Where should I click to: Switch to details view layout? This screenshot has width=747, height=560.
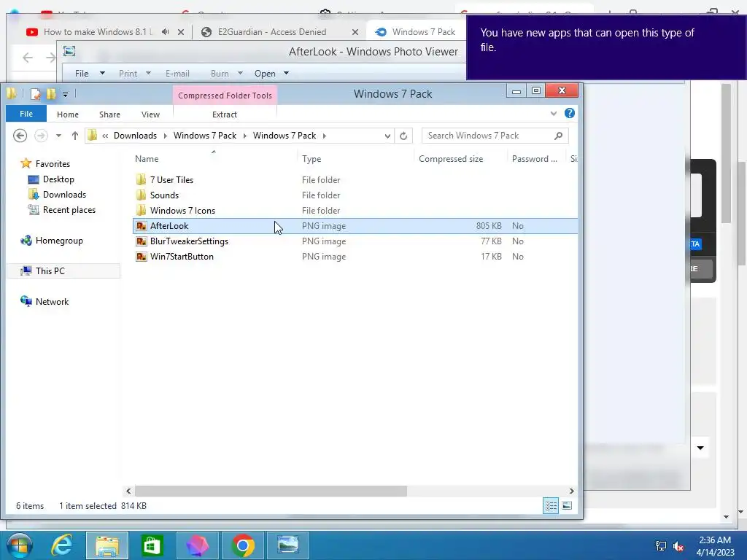click(551, 506)
